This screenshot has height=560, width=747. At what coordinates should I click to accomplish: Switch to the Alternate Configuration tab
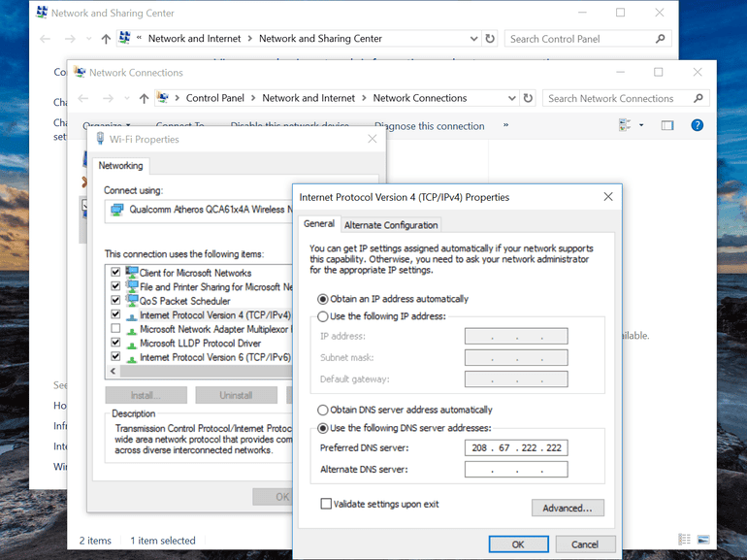tap(391, 225)
